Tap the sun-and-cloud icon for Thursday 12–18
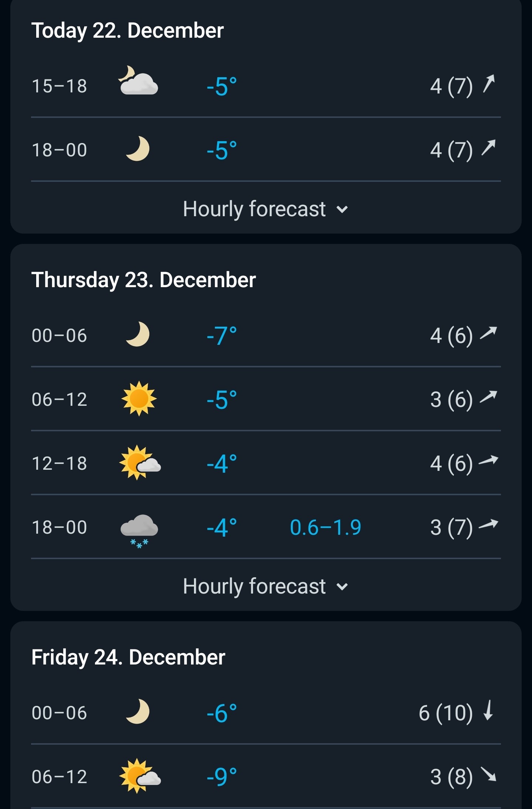This screenshot has height=809, width=532. [x=140, y=463]
